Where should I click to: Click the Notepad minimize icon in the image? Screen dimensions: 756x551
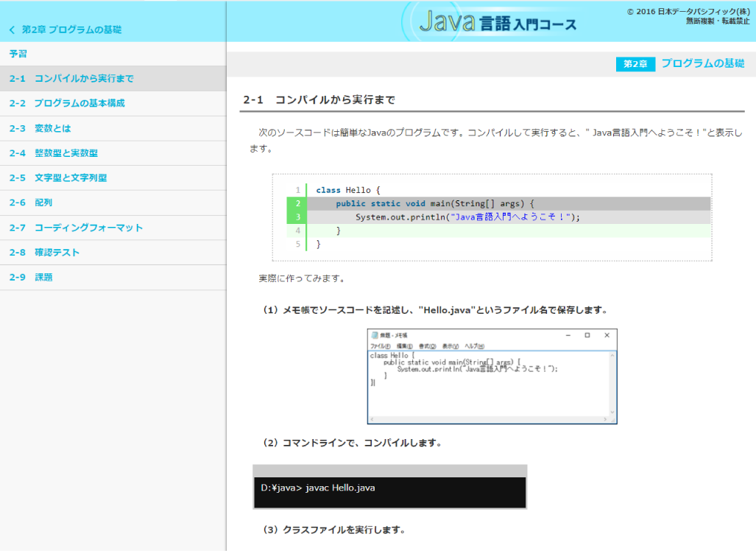click(568, 335)
